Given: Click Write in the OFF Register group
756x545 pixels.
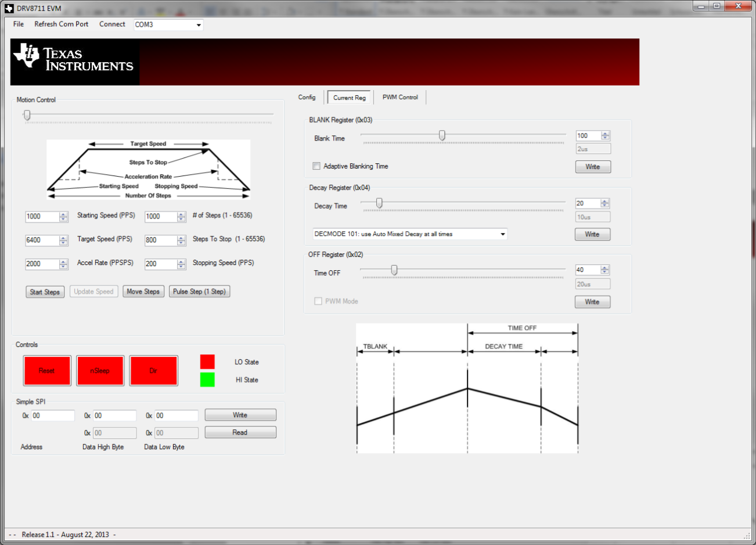Looking at the screenshot, I should (x=592, y=302).
